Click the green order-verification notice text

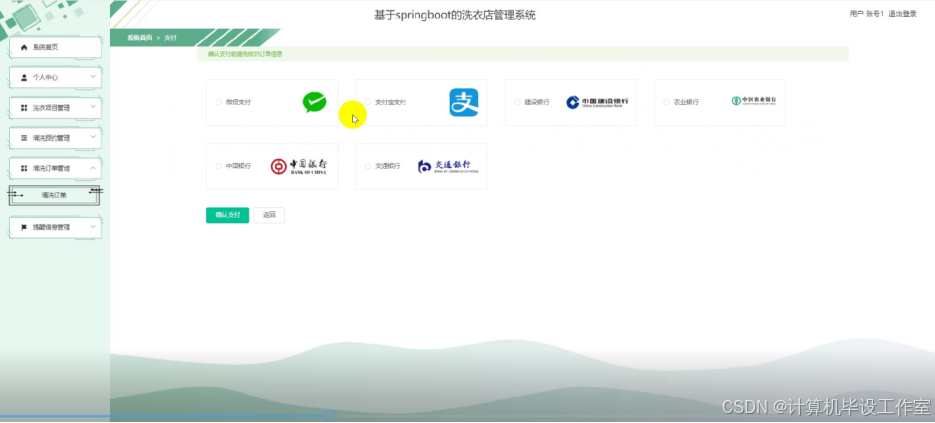pos(245,54)
